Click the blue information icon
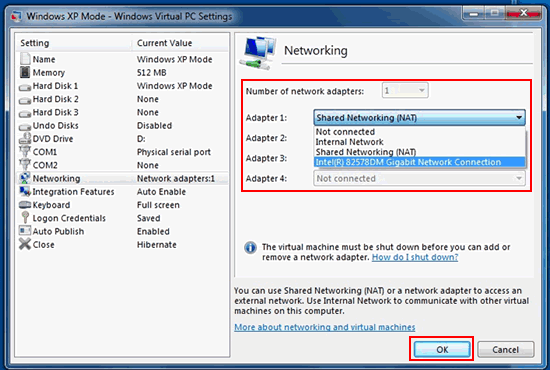 click(250, 248)
